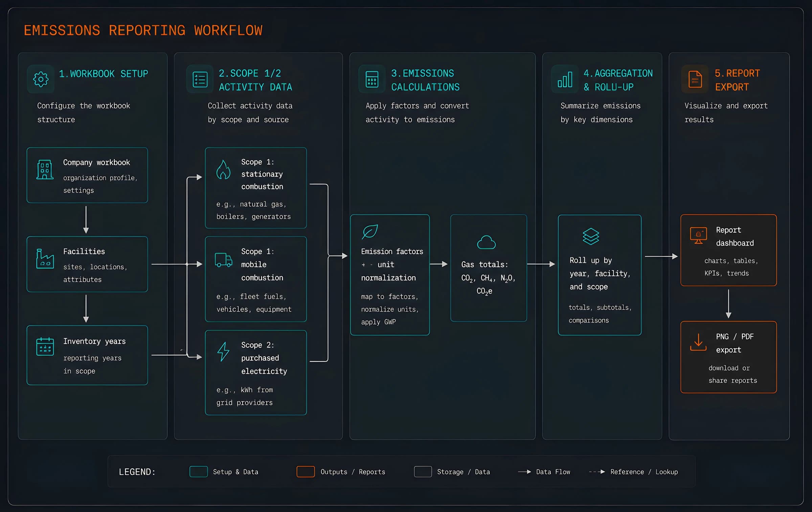Click the Setup & Data legend swatch
Viewport: 812px width, 512px height.
click(199, 472)
